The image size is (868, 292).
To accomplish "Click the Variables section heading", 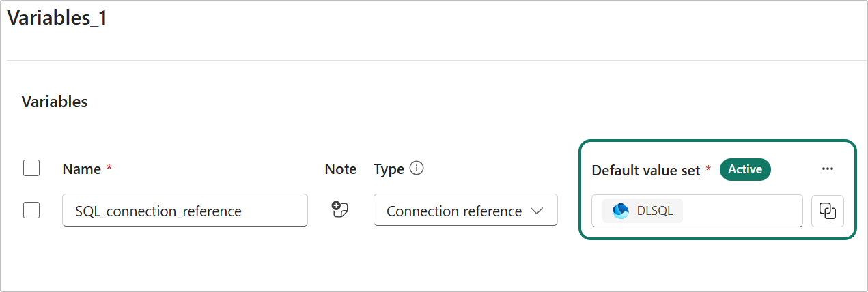I will pyautogui.click(x=55, y=102).
